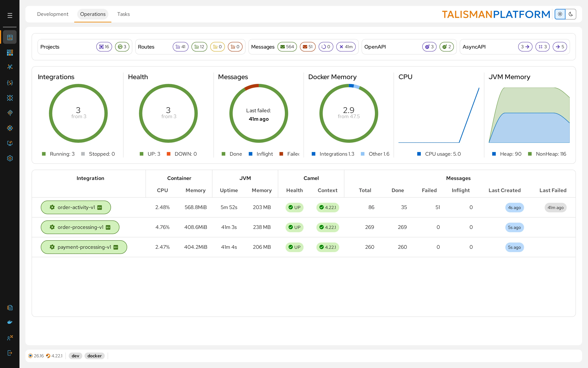Click the 41m ago Last Failed pill
The height and width of the screenshot is (368, 588).
coord(555,208)
